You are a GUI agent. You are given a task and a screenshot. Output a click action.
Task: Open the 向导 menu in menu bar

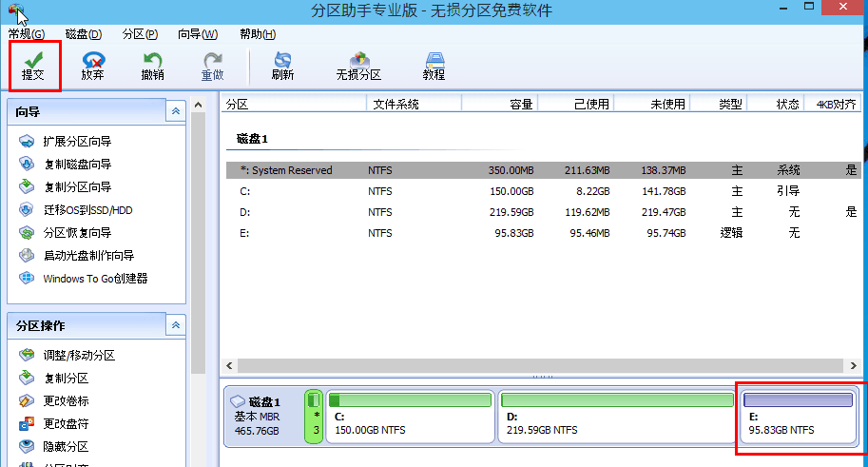(x=197, y=34)
